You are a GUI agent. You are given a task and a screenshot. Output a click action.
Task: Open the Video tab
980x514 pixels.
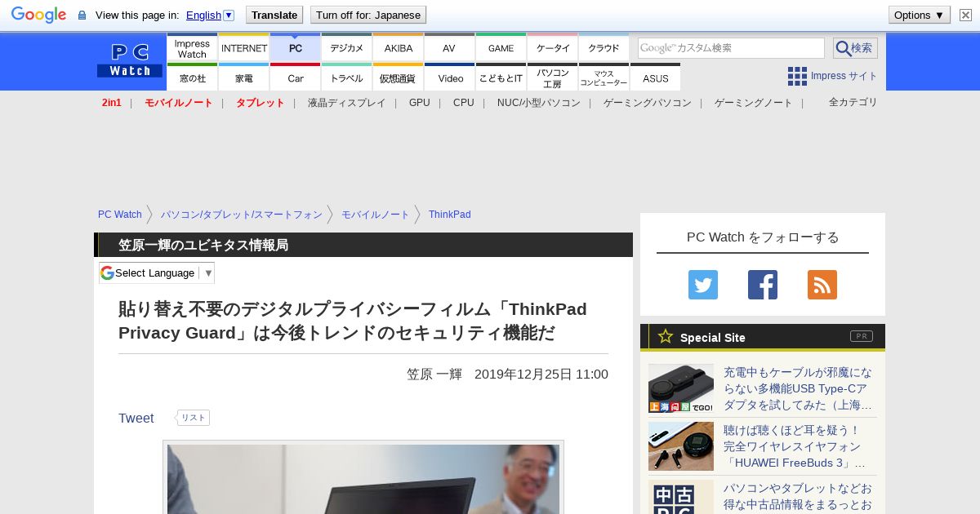click(x=449, y=78)
